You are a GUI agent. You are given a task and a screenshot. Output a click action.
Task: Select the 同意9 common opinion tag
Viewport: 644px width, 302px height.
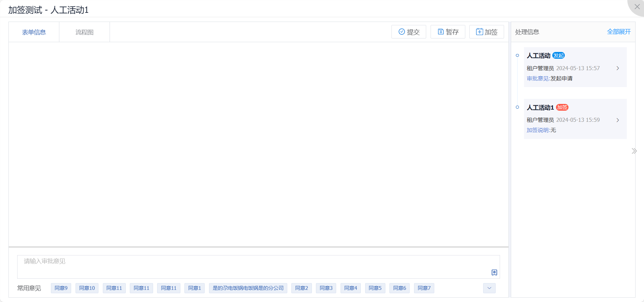click(61, 288)
